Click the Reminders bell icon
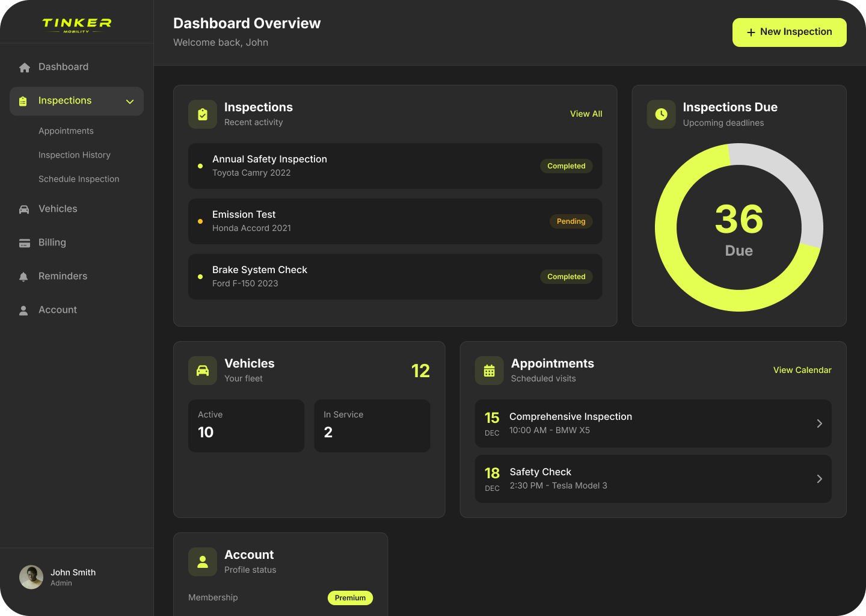The height and width of the screenshot is (616, 866). coord(24,276)
